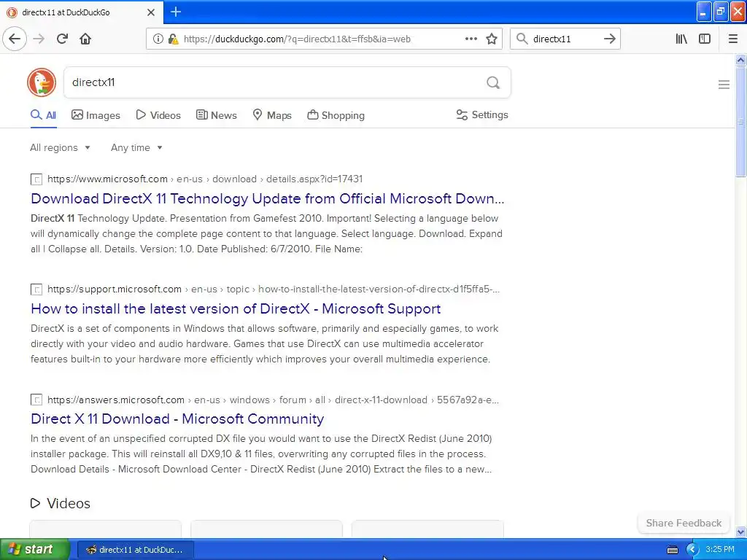Open DuckDuckGo side menu hamburger
The image size is (747, 560).
[x=724, y=85]
